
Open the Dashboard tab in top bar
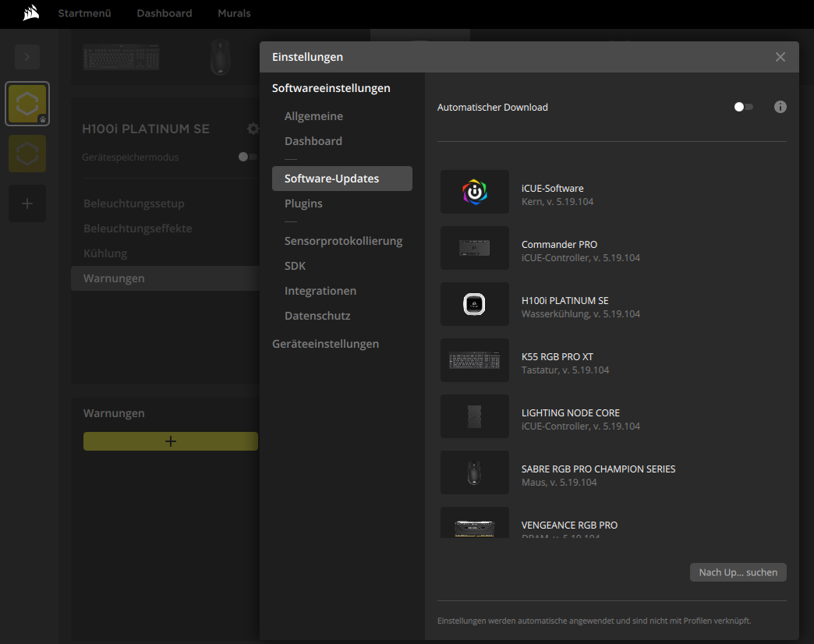[x=165, y=13]
